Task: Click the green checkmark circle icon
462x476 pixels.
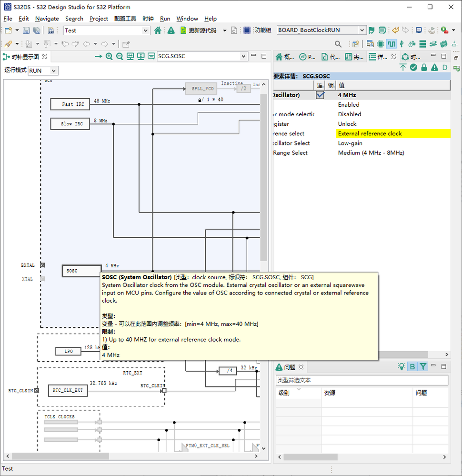Action: point(413,67)
